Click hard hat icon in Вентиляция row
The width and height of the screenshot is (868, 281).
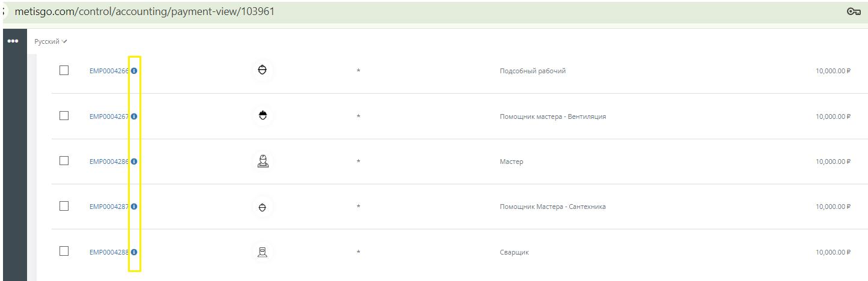pyautogui.click(x=262, y=115)
